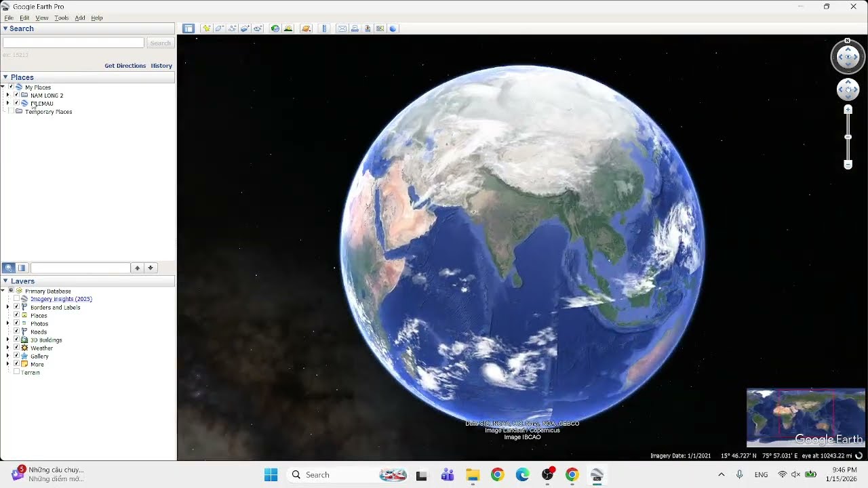Click the zoom slider handle
868x488 pixels.
[x=848, y=137]
